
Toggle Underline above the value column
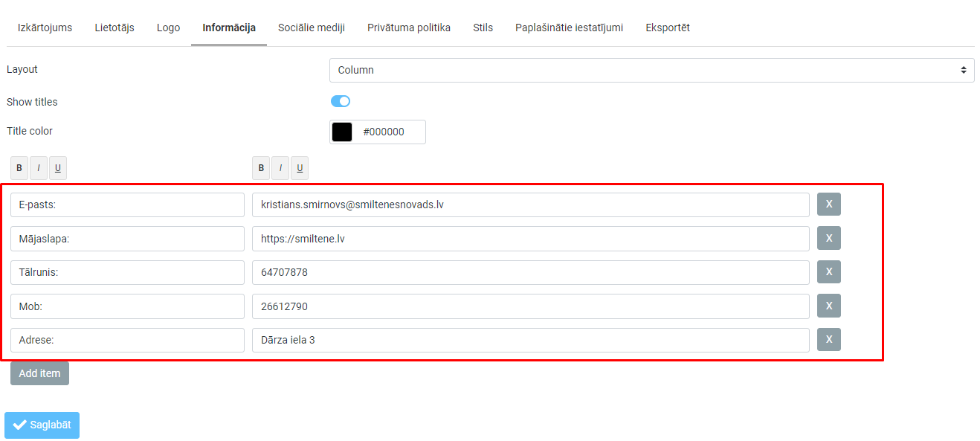tap(300, 168)
